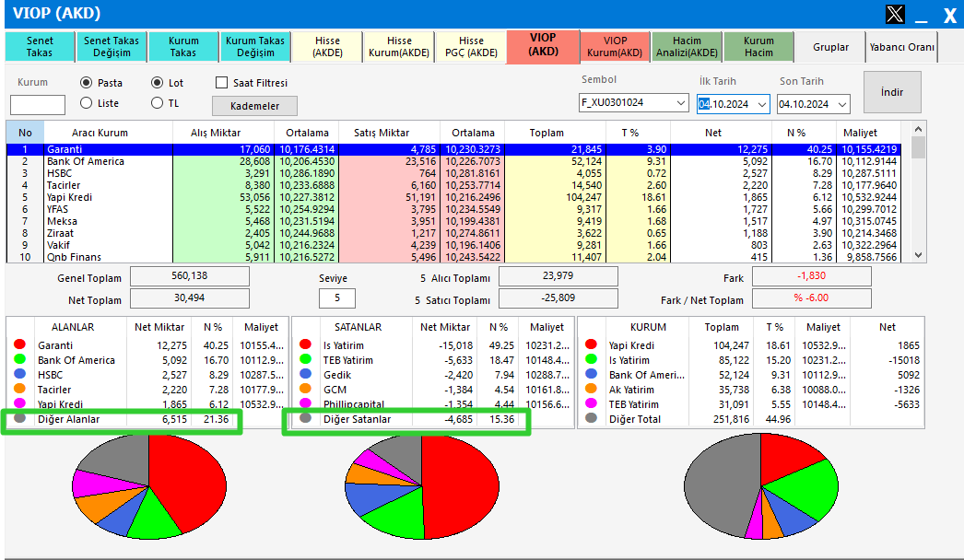Click the orange swatch beside GCM

pyautogui.click(x=306, y=389)
